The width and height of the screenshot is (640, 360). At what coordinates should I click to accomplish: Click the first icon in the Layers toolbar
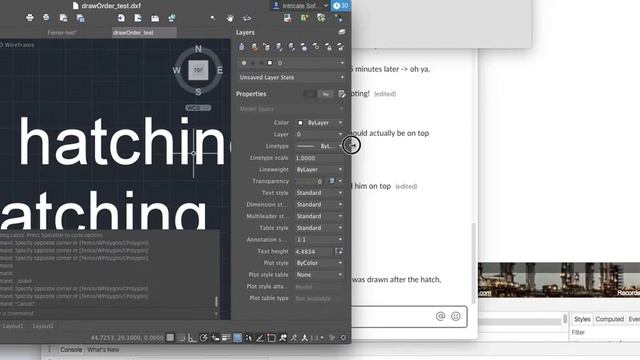click(x=242, y=47)
